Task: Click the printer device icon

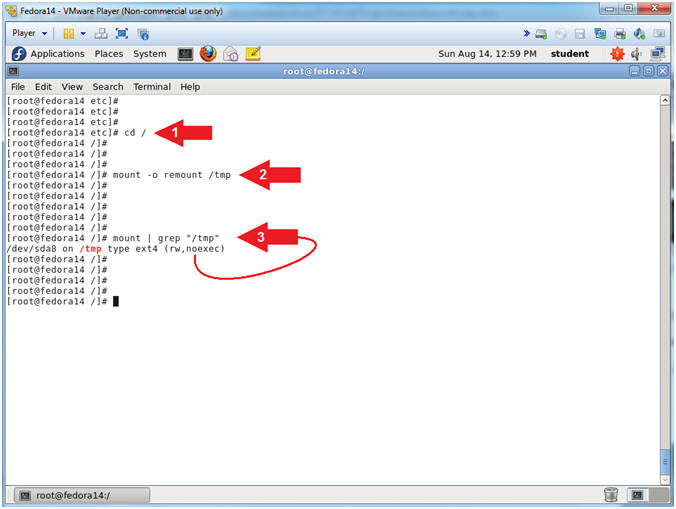Action: 620,34
